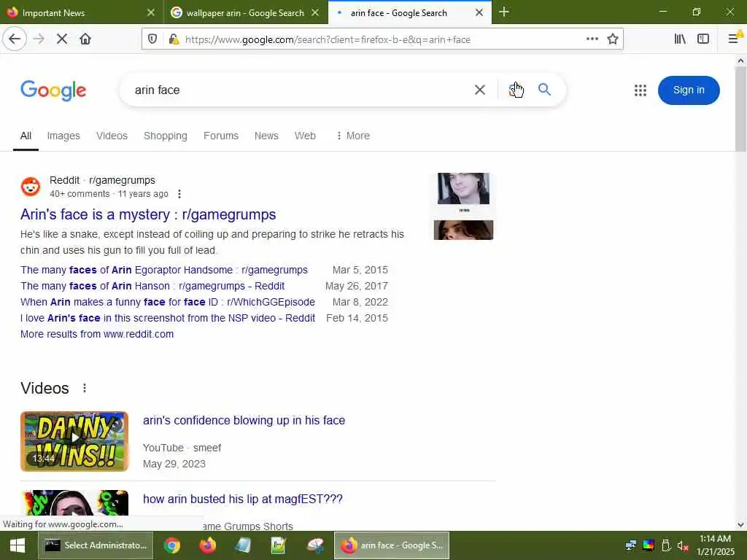Select the Videos search filter
This screenshot has height=560, width=747.
[x=112, y=136]
